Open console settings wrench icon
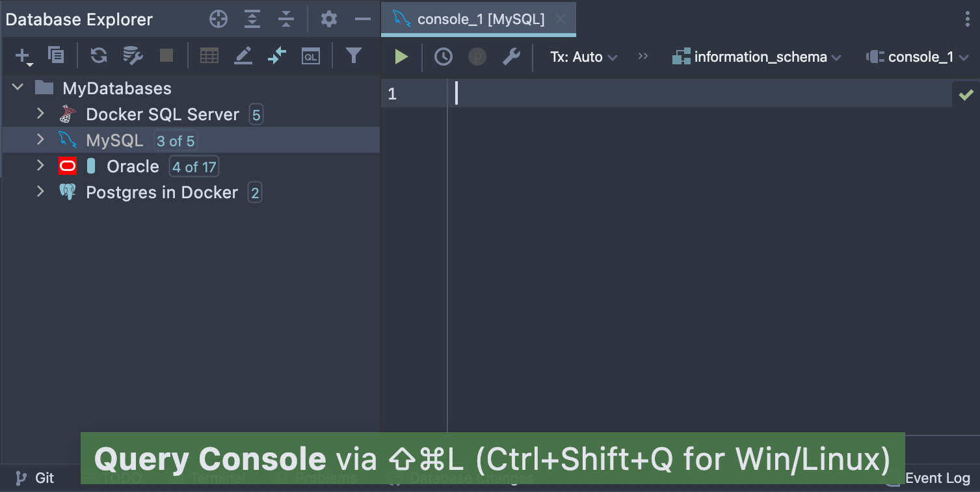This screenshot has width=980, height=492. pyautogui.click(x=511, y=57)
